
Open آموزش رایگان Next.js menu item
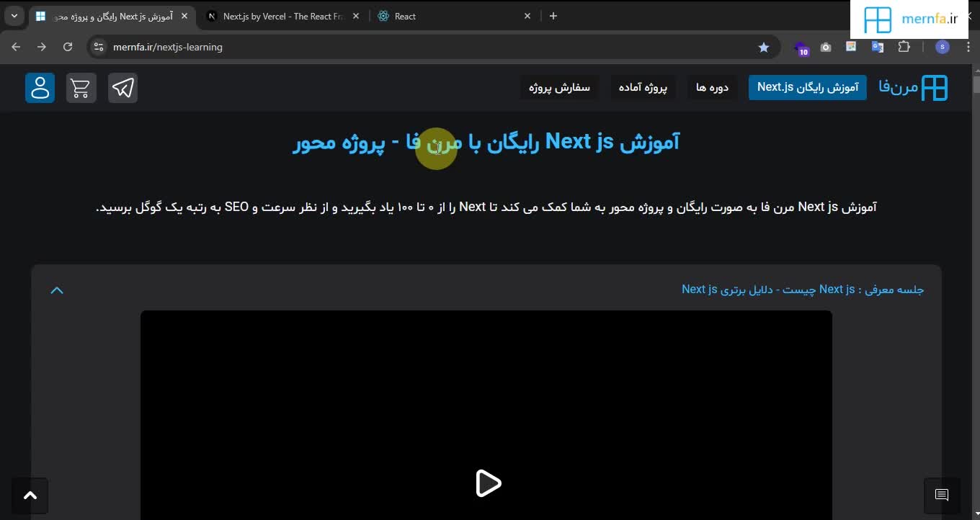[x=807, y=87]
